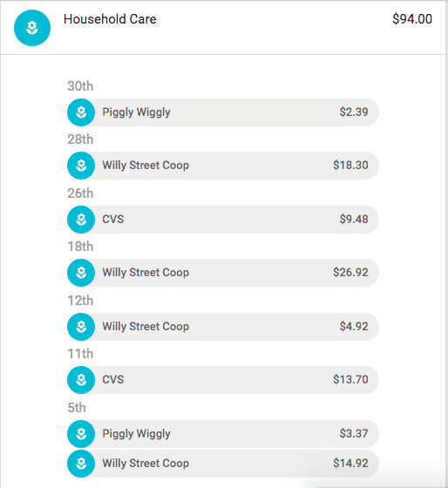The image size is (448, 488).
Task: Click the large Household Care category icon
Action: (32, 28)
